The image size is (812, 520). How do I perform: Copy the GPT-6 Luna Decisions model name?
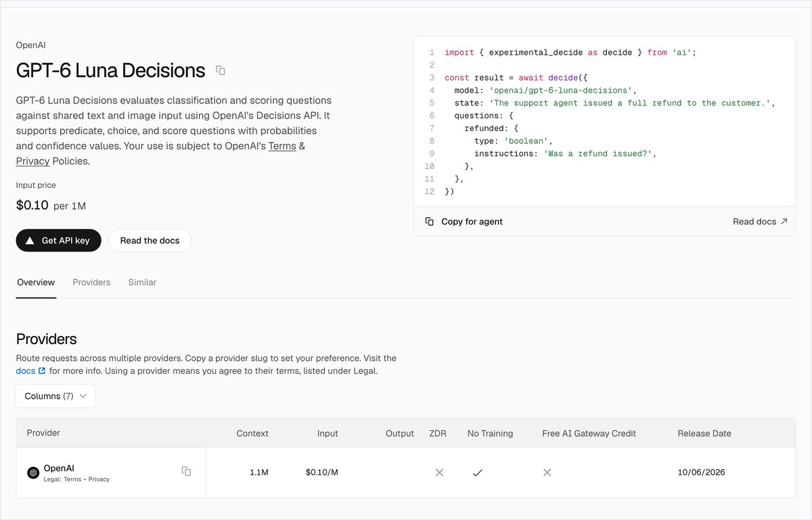click(220, 70)
